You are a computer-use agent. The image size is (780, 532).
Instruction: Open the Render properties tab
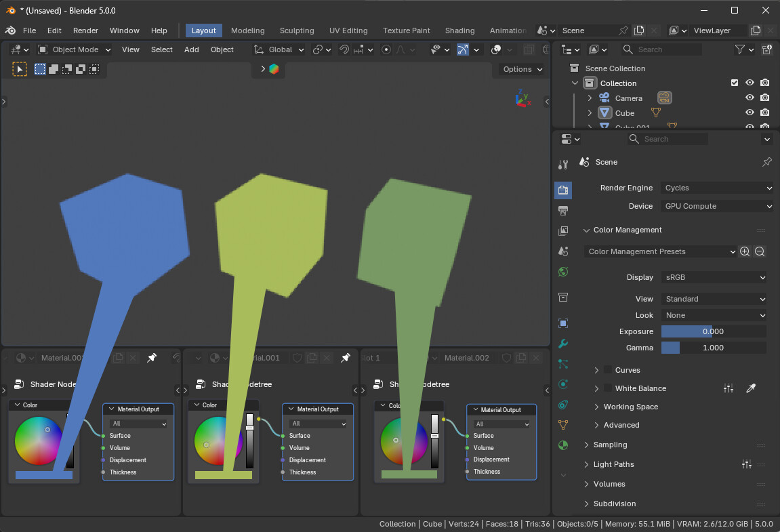(x=563, y=190)
